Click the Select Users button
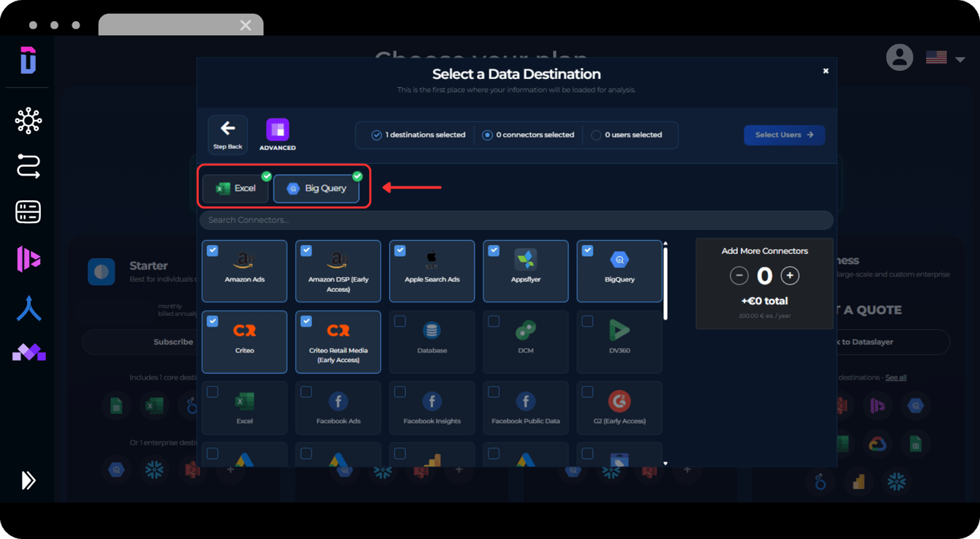980x539 pixels. 785,135
